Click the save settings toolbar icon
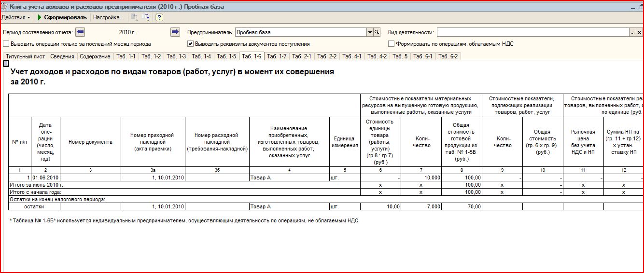Screen dimensions: 644x273 [x=146, y=17]
